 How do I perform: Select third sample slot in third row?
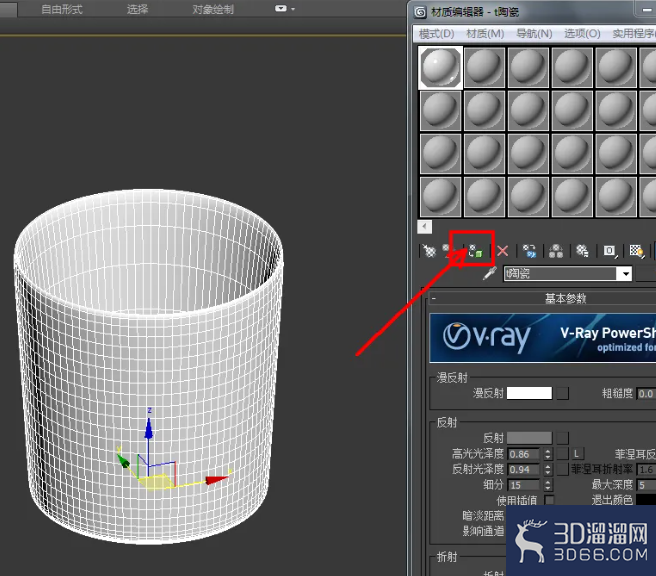(528, 154)
